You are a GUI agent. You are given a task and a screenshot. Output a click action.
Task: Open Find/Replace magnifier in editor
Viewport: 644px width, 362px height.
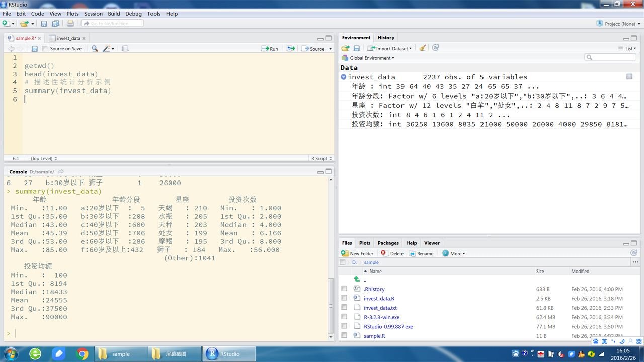[x=95, y=48]
